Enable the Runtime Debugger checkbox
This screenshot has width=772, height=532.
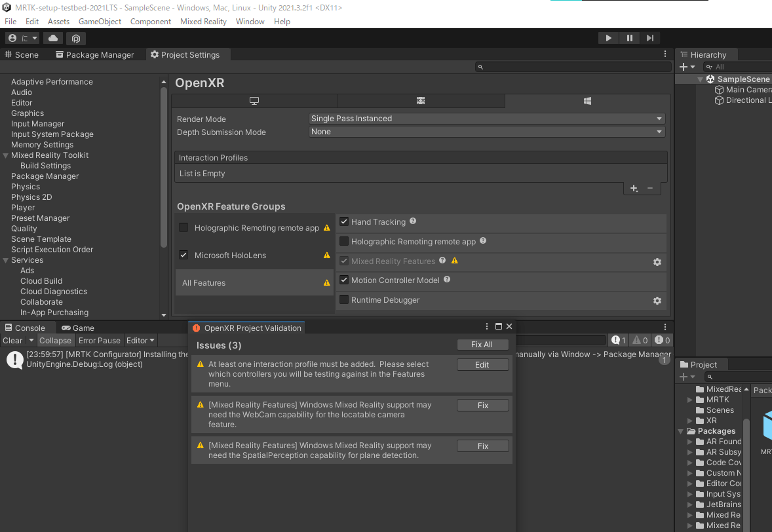344,299
